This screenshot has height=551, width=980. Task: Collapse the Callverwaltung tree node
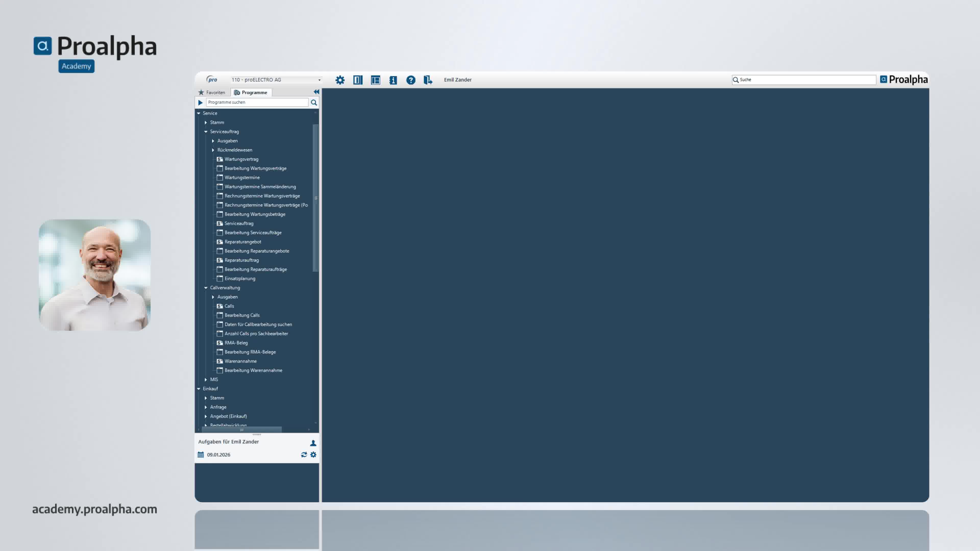(x=206, y=288)
